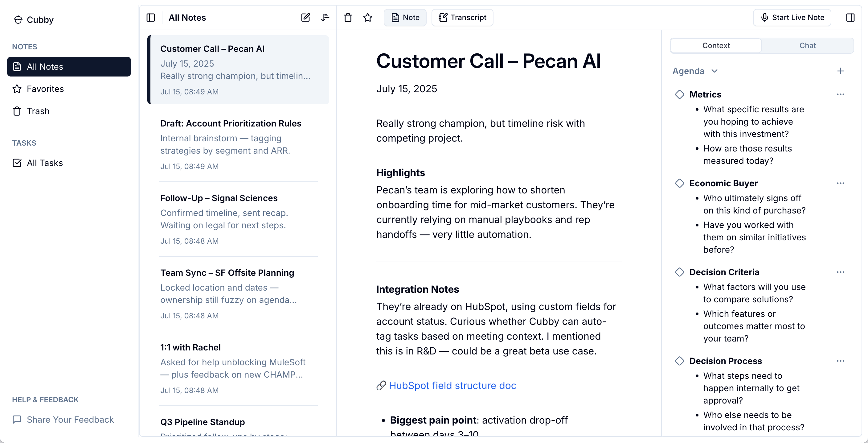Click the link icon beside HubSpot doc
This screenshot has height=443, width=868.
click(381, 385)
